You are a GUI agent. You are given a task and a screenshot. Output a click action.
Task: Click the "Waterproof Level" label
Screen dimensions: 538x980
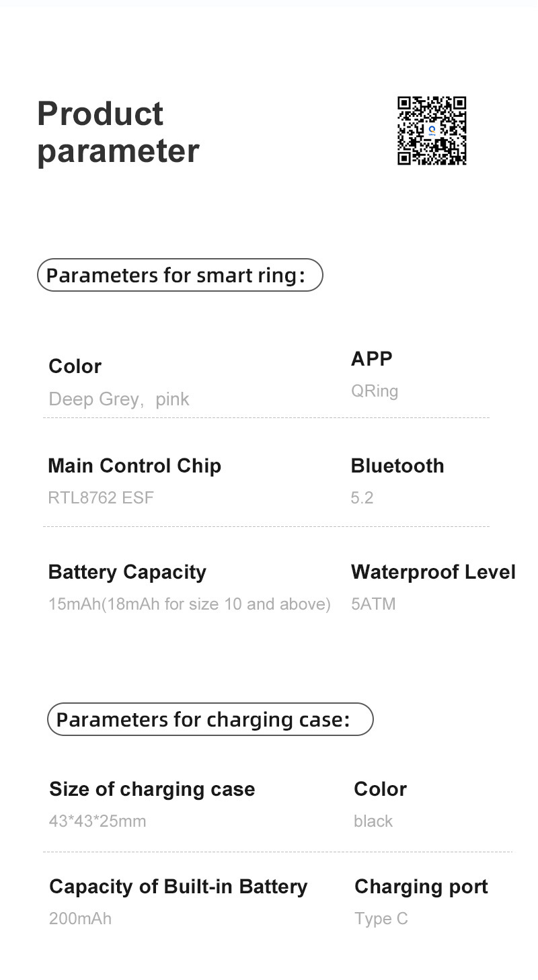[433, 572]
